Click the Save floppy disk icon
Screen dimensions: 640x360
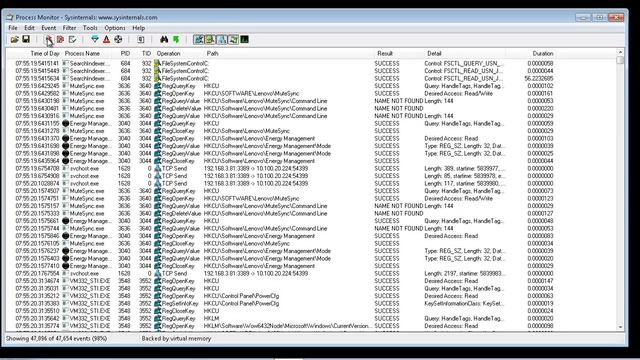pos(26,40)
